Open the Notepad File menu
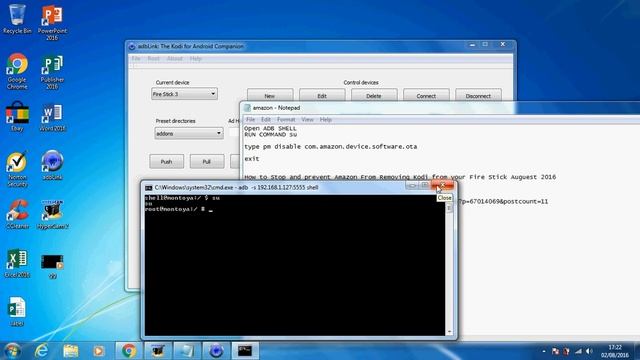 coord(250,120)
